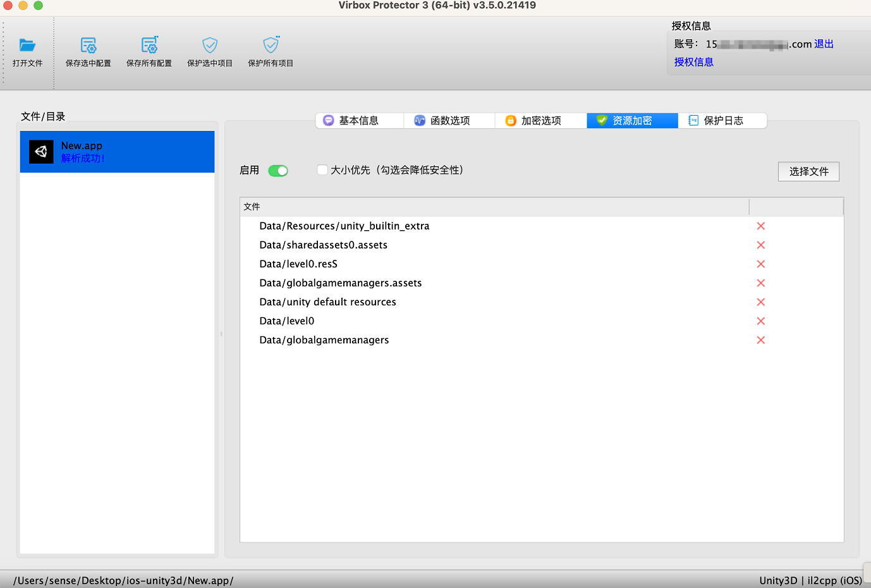Remove Data/globalgamemanagers with its red X

click(x=761, y=340)
